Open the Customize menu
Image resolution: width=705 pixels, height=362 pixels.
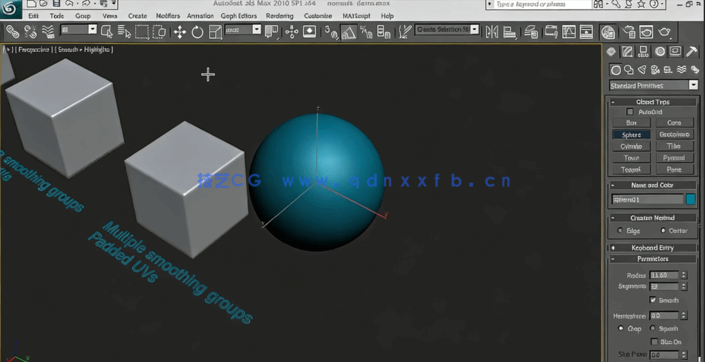318,16
